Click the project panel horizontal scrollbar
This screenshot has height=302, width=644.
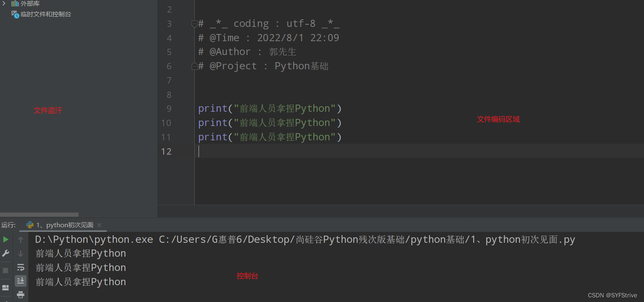(x=39, y=215)
